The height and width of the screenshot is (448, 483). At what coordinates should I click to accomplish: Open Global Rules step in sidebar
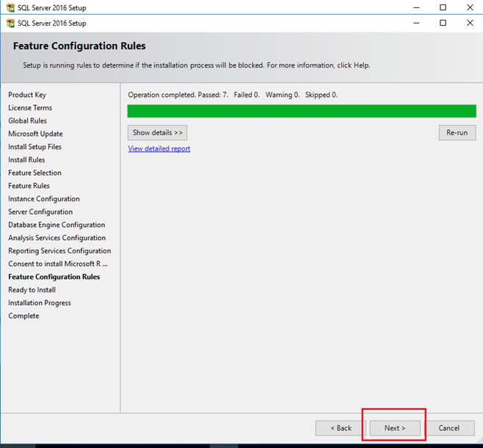(x=27, y=121)
